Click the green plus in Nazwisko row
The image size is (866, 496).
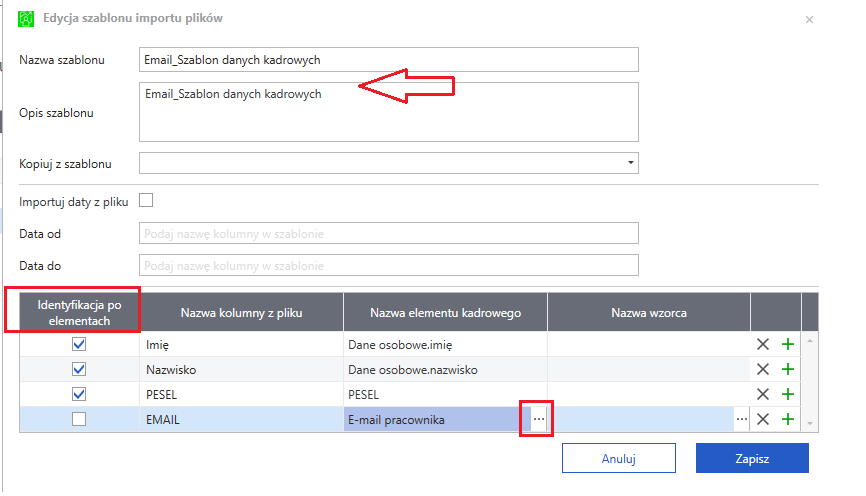tap(788, 369)
